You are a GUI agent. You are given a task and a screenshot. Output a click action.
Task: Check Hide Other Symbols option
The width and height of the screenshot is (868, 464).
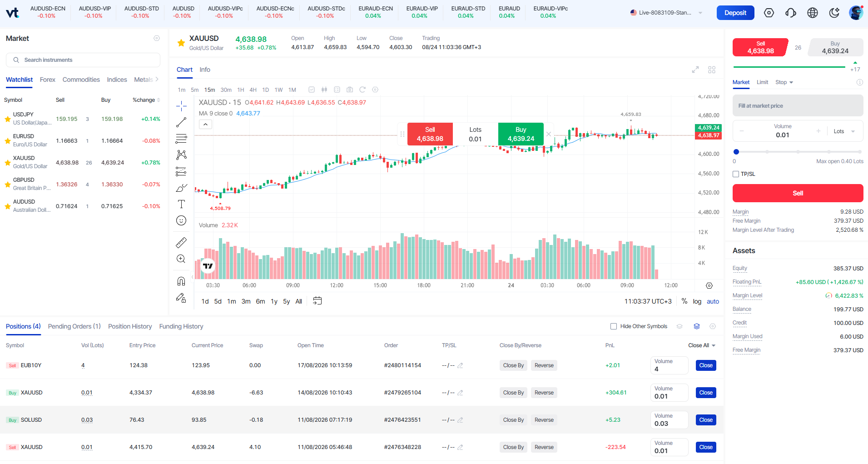tap(614, 326)
